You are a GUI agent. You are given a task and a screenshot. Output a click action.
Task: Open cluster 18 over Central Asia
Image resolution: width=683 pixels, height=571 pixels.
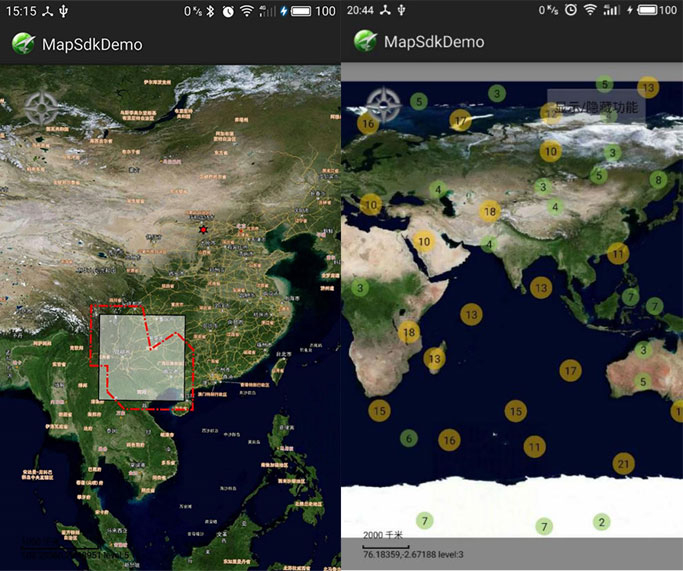pyautogui.click(x=490, y=212)
